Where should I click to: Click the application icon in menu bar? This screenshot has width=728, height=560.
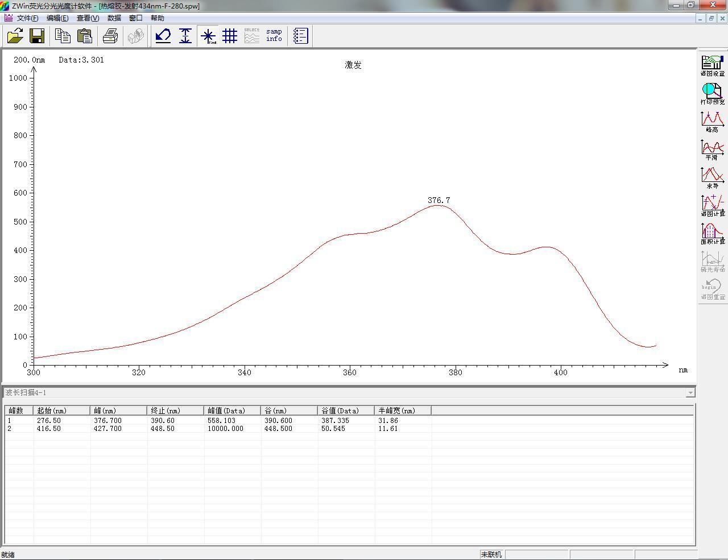coord(8,18)
